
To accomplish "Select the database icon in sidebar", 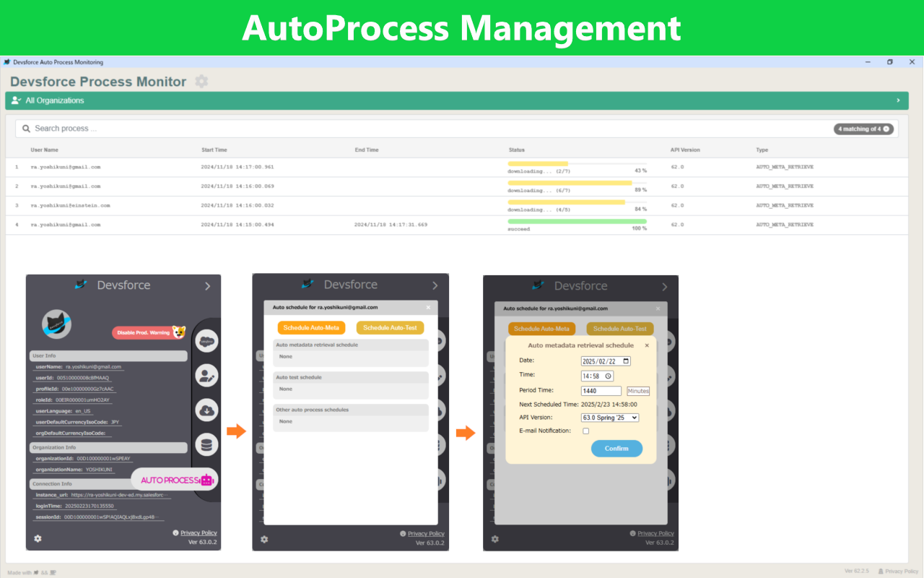I will pos(206,445).
